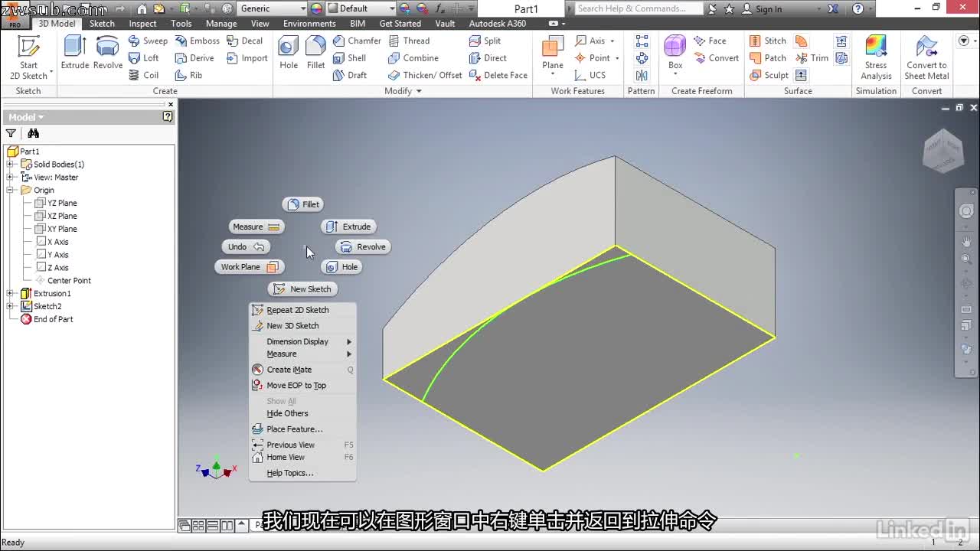Click Revolve in the marking menu
The height and width of the screenshot is (551, 980).
[363, 246]
